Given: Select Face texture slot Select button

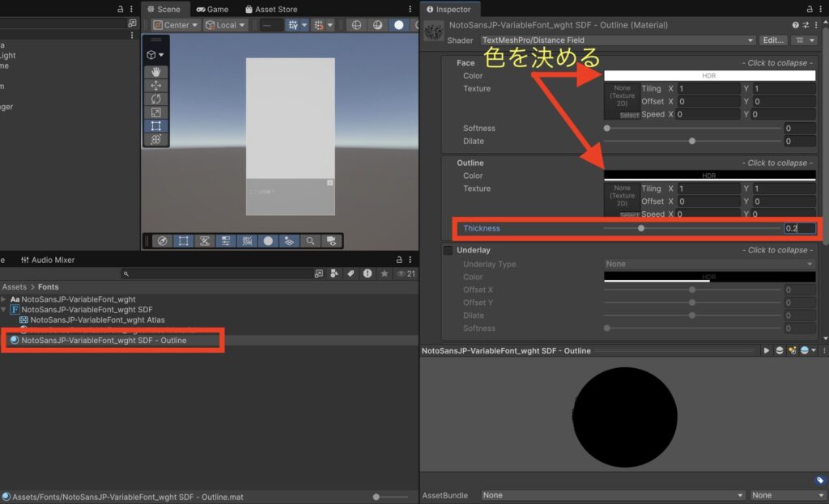Looking at the screenshot, I should point(629,115).
